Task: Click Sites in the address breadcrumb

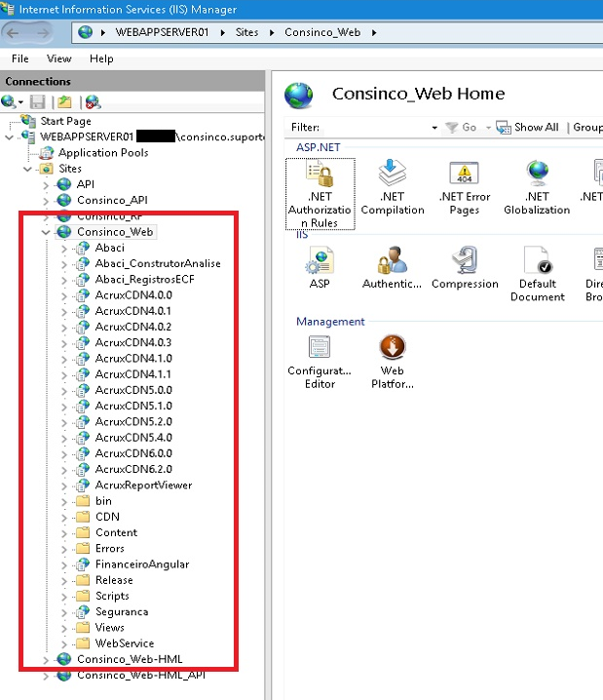Action: 246,32
